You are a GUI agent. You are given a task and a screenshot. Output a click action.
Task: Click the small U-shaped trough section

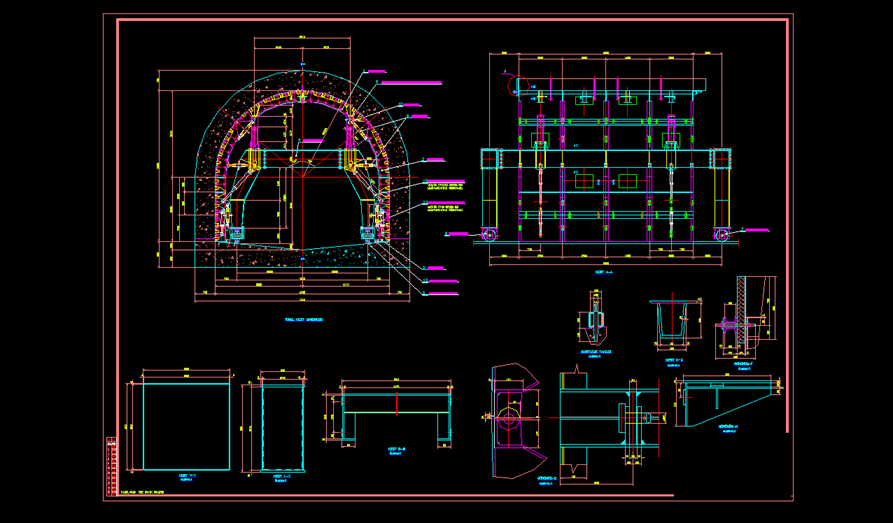click(671, 322)
